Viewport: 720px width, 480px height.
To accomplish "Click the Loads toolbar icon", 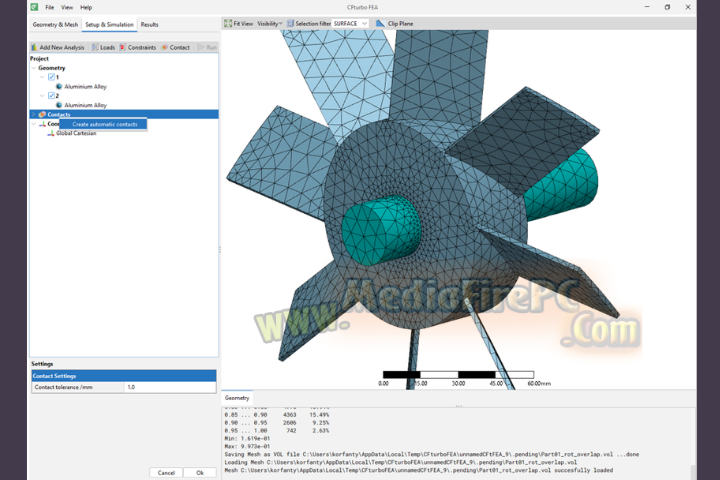I will 95,47.
